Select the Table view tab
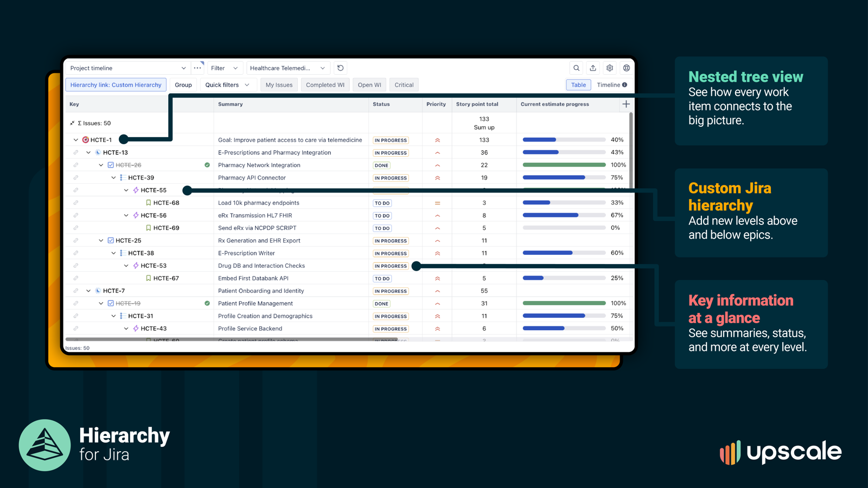Viewport: 868px width, 488px height. [578, 85]
